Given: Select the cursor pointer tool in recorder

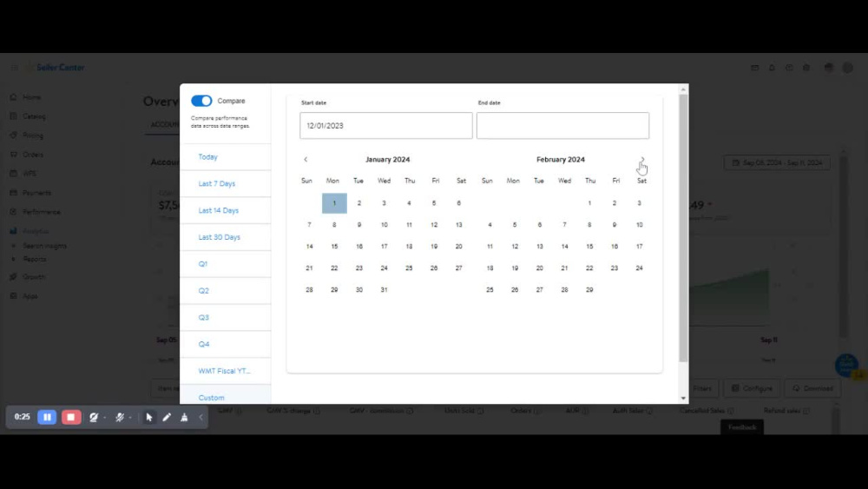Looking at the screenshot, I should coord(149,417).
